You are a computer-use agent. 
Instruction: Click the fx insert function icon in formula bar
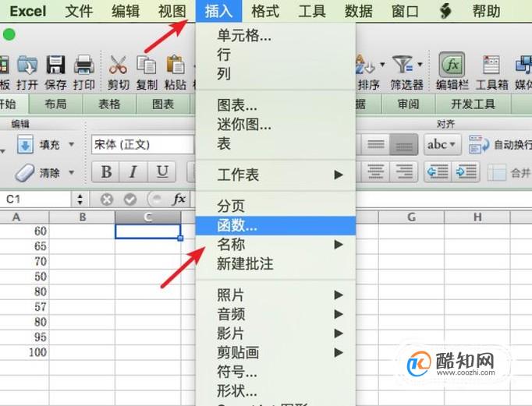click(x=179, y=199)
